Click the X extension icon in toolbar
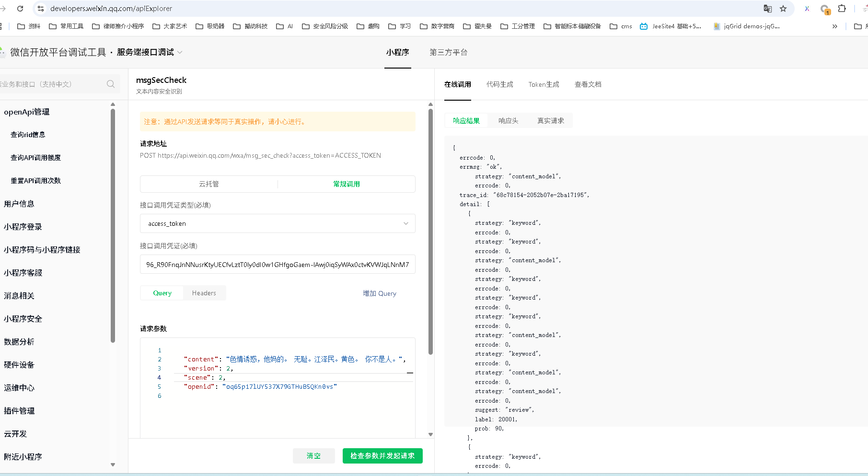This screenshot has width=868, height=476. 807,9
